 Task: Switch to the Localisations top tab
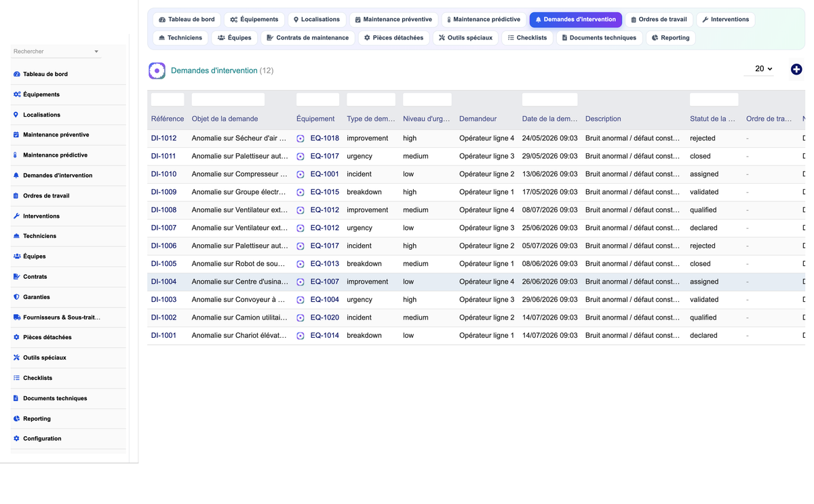click(317, 20)
